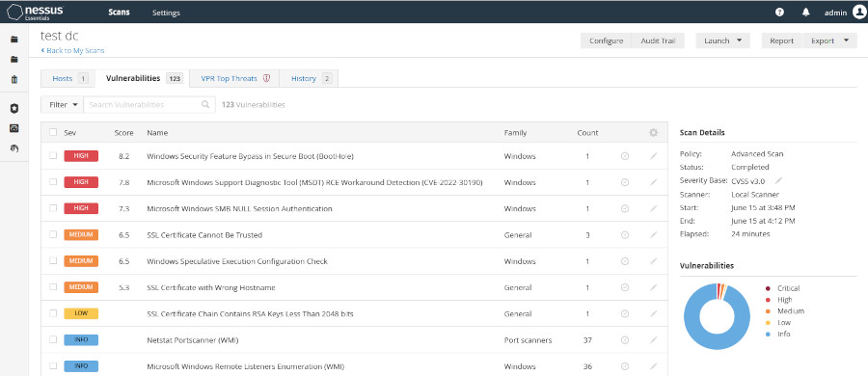Click snooze circle for SMB NULL Session row
The image size is (868, 376).
(625, 209)
